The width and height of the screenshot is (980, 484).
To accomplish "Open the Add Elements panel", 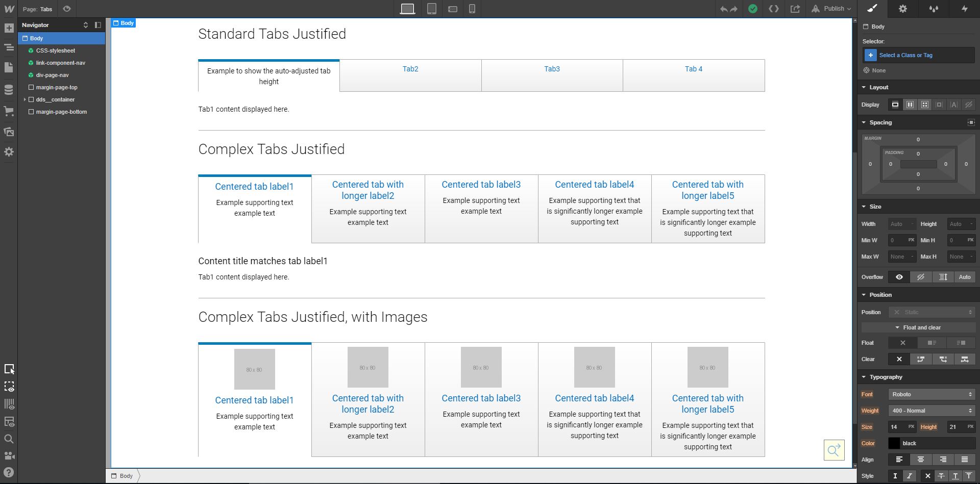I will point(9,28).
